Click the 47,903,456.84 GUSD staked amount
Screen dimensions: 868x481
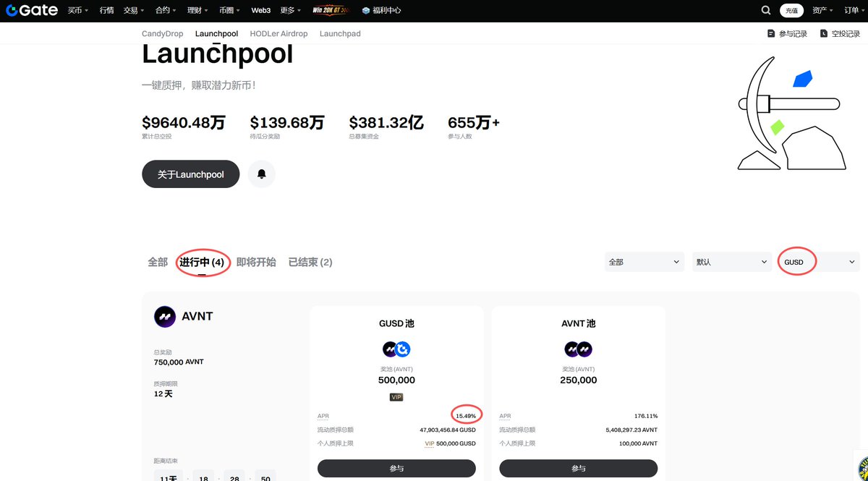pyautogui.click(x=448, y=430)
